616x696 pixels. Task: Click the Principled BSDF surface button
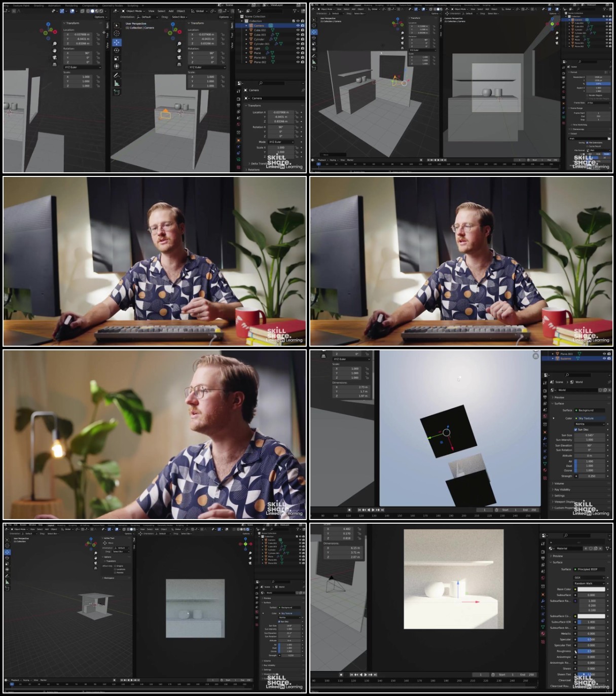click(x=589, y=569)
